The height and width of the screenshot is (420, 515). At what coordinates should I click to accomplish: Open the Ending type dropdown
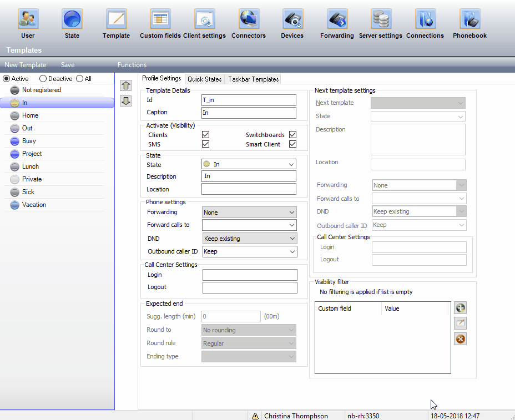[249, 357]
